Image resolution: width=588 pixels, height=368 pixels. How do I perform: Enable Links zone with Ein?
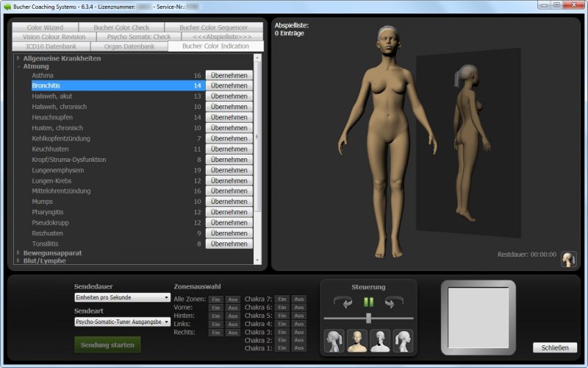pos(216,324)
